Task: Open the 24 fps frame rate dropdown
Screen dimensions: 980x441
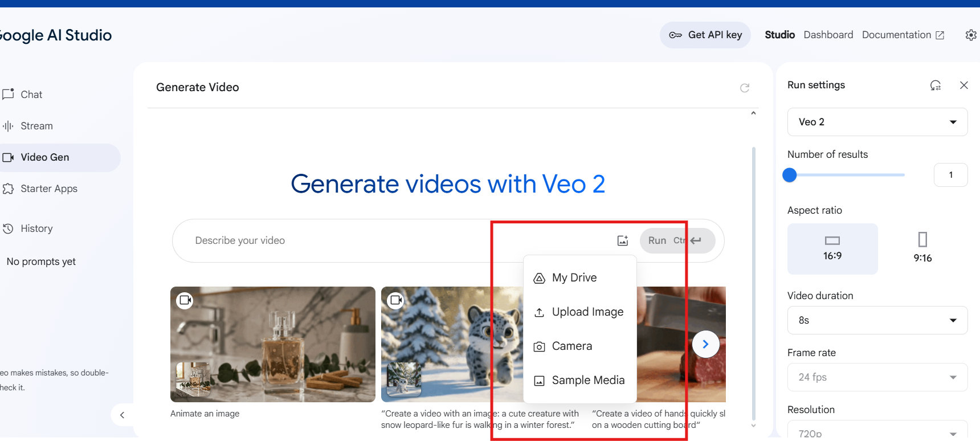Action: [x=877, y=377]
